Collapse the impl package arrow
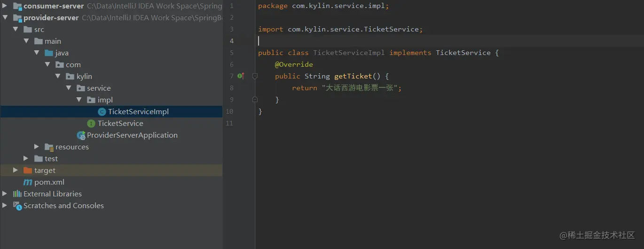The height and width of the screenshot is (249, 644). (79, 100)
